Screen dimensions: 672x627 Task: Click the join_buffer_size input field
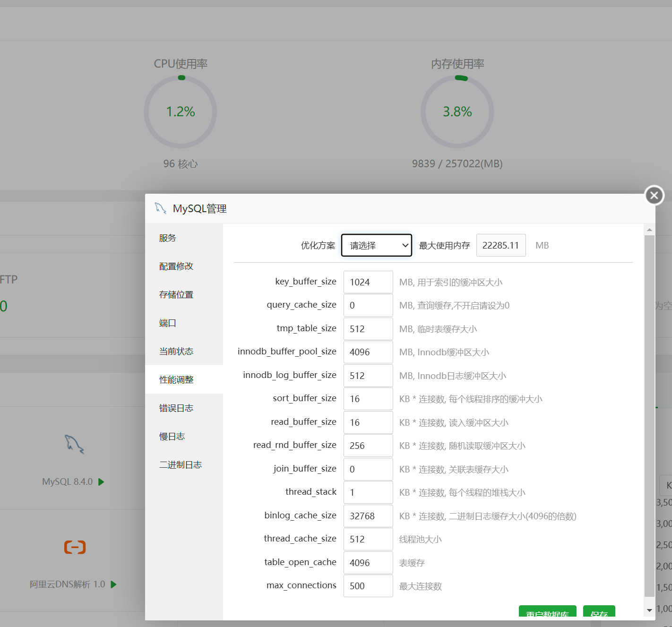(x=368, y=469)
